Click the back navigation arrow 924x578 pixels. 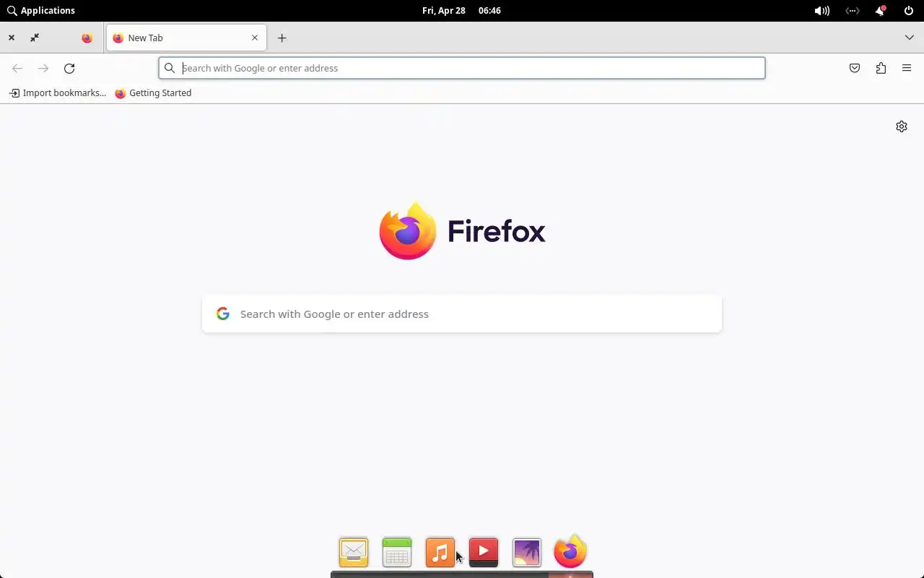tap(17, 68)
